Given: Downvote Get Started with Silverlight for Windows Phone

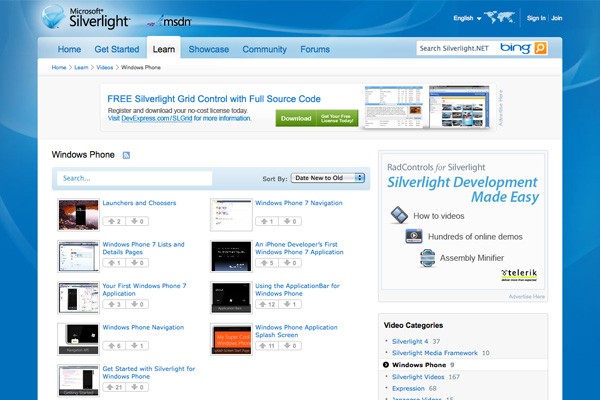Looking at the screenshot, I should coord(137,387).
